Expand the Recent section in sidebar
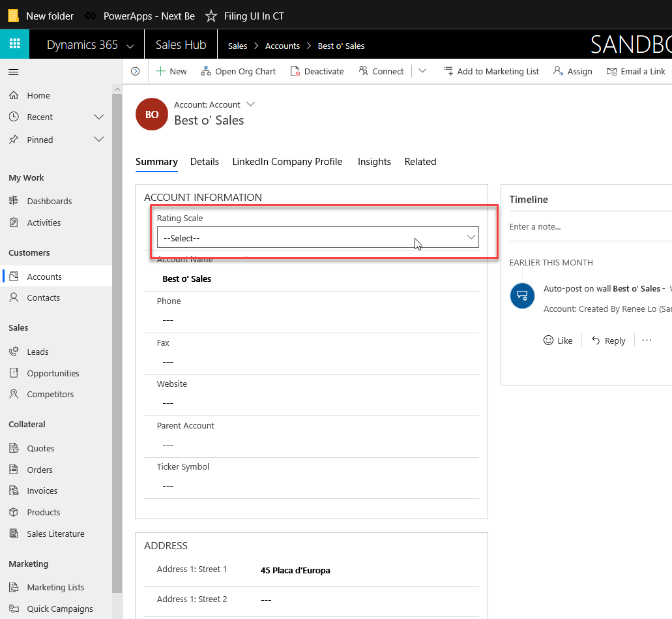 click(99, 117)
